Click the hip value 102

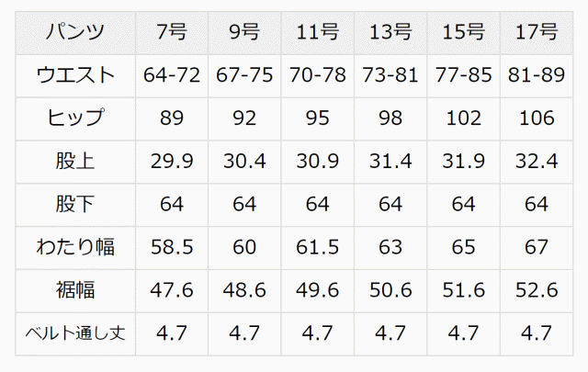tap(463, 118)
